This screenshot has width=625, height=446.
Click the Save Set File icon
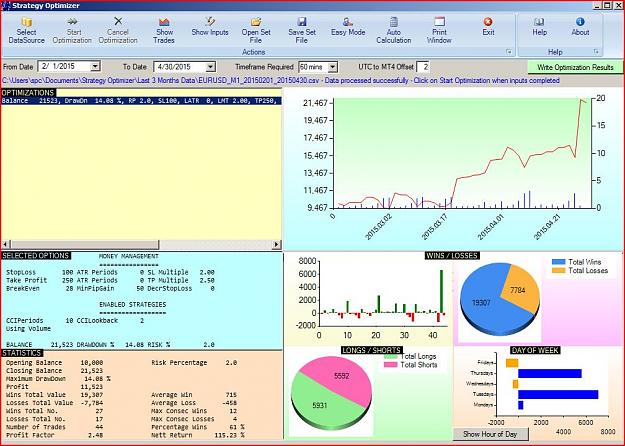coord(302,22)
